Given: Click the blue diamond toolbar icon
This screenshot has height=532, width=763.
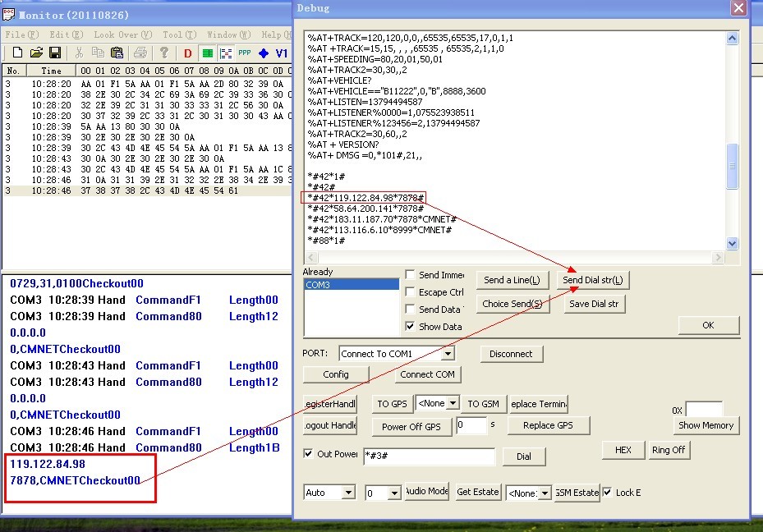Looking at the screenshot, I should (x=264, y=53).
